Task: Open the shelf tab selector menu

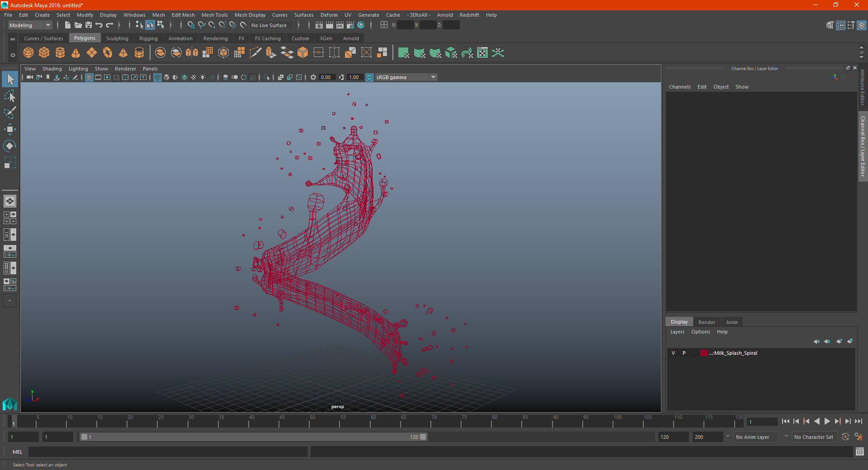Action: click(13, 39)
